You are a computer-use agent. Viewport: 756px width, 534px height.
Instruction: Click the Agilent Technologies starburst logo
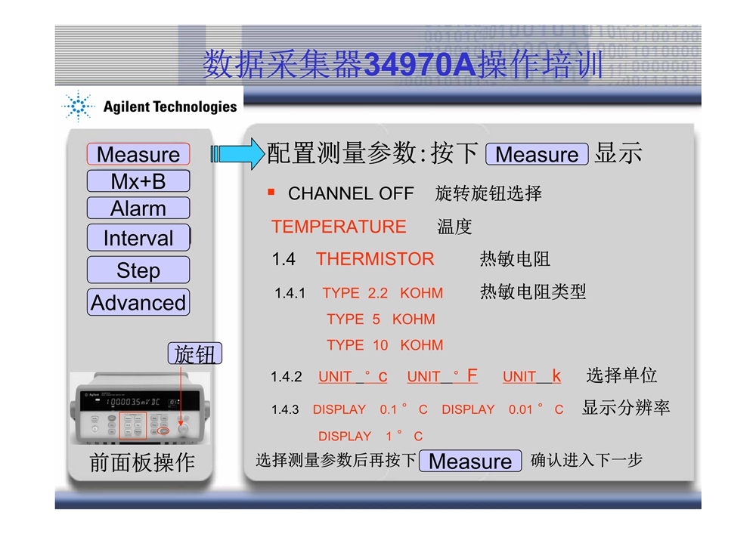point(77,106)
